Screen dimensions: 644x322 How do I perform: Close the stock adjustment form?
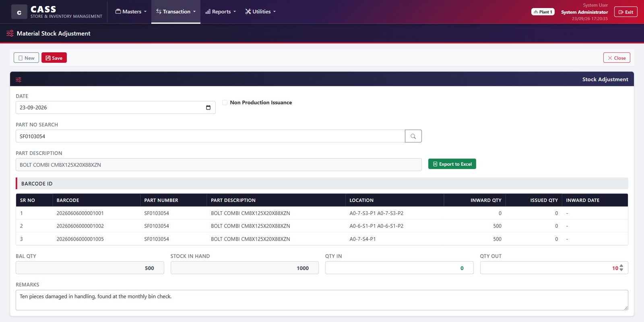(617, 58)
